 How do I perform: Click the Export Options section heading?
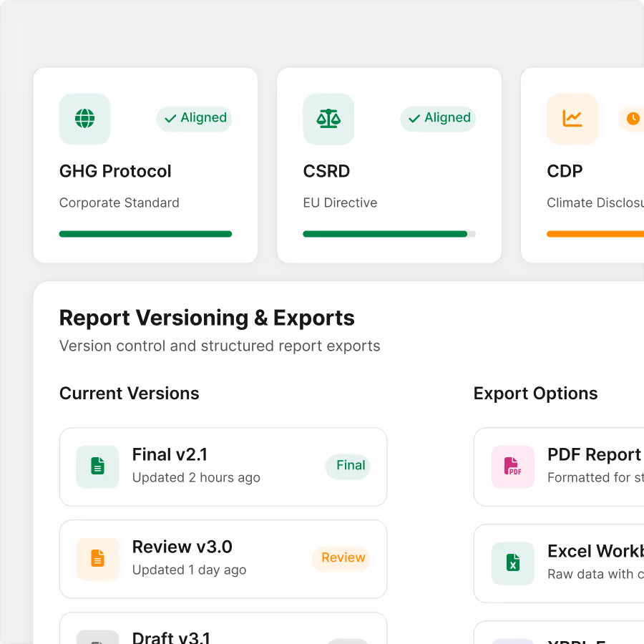pyautogui.click(x=535, y=394)
